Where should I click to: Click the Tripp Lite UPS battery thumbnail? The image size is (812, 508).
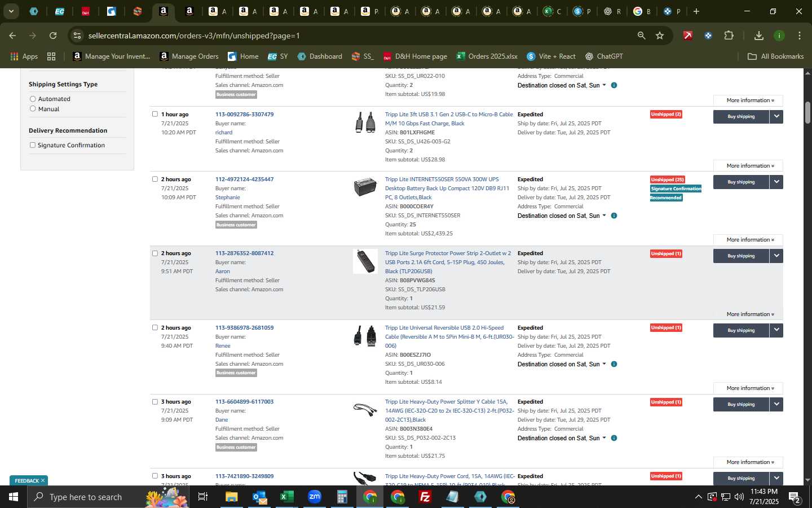coord(365,187)
